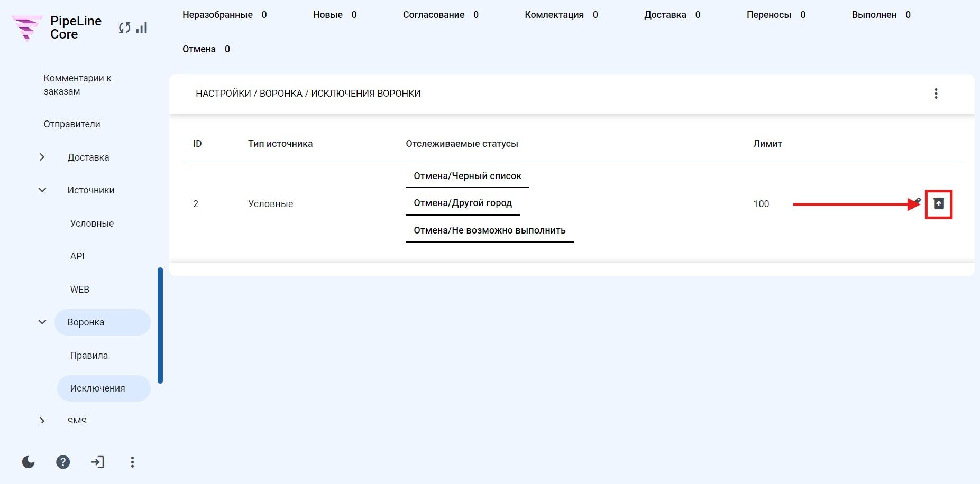Viewport: 980px width, 484px height.
Task: Click the Отслеживаемые статусы column header
Action: 462,144
